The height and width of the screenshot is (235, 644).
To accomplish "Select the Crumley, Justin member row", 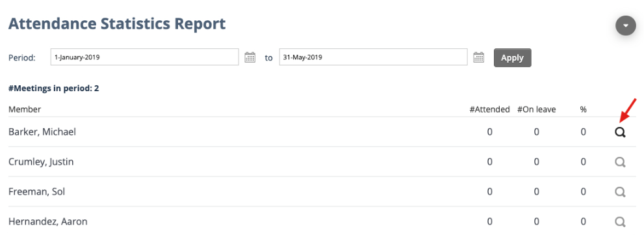I will (322, 161).
